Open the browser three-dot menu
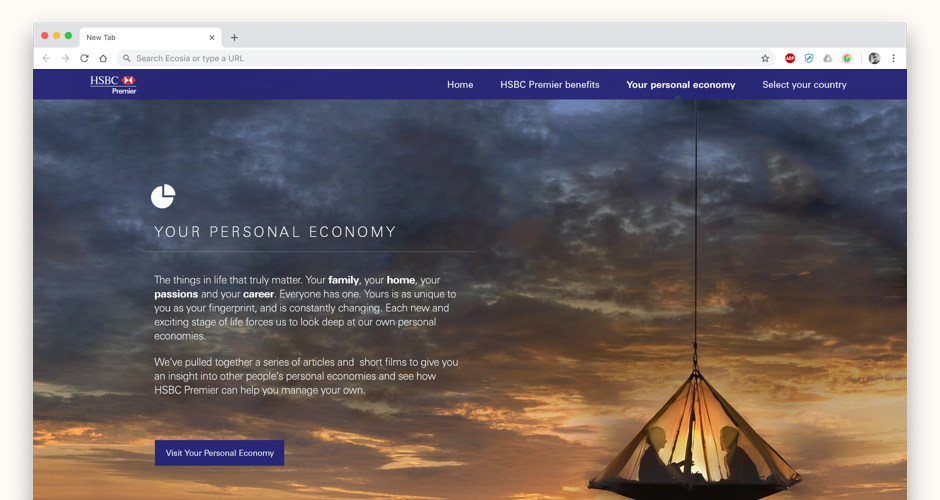Screen dimensions: 940x500 (x=893, y=58)
